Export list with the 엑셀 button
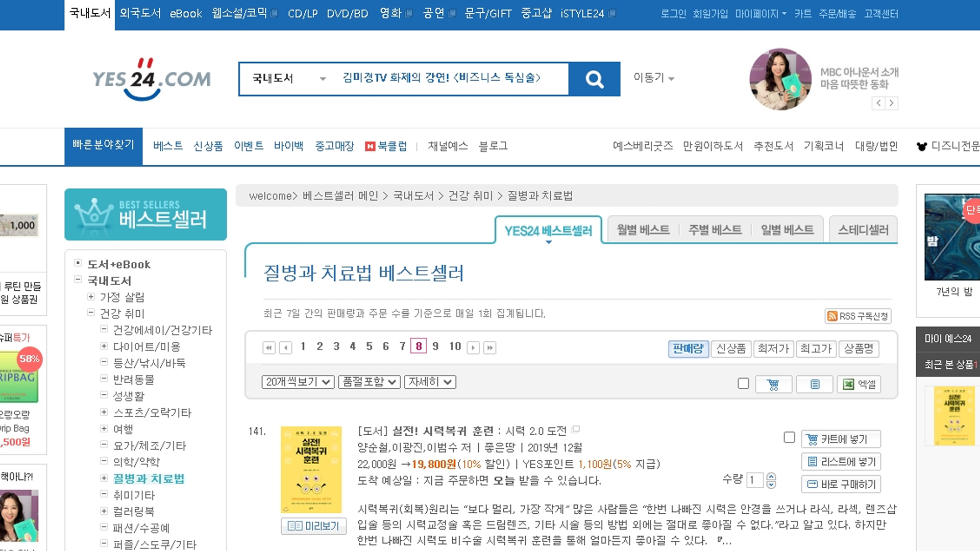980x551 pixels. tap(860, 384)
